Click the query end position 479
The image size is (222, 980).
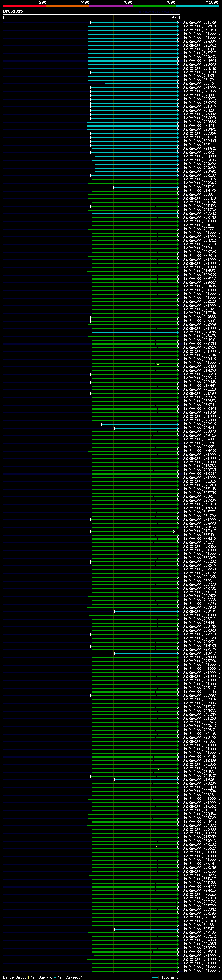(175, 17)
